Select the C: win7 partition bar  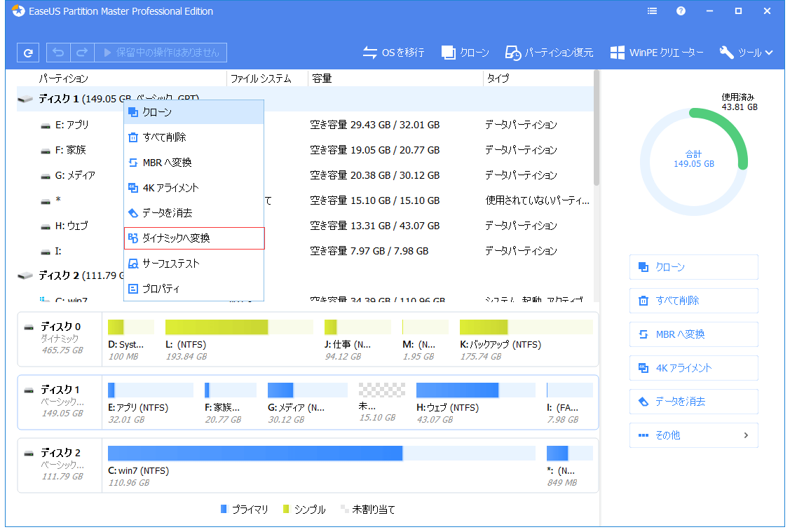click(x=255, y=453)
